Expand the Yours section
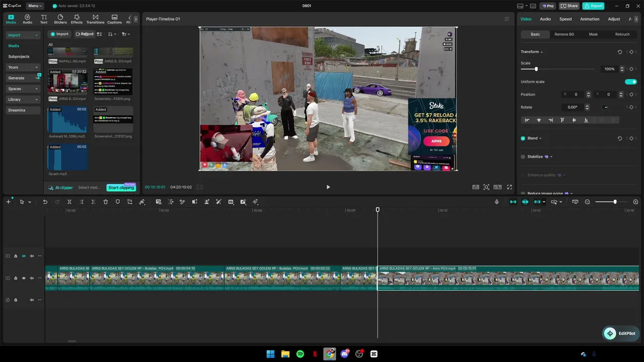The image size is (644, 362). pos(23,67)
